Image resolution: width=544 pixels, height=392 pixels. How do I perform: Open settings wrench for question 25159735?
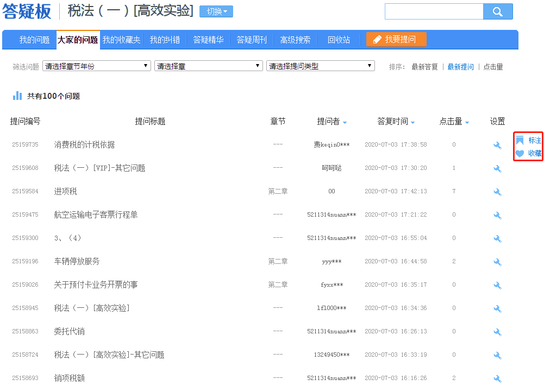click(x=497, y=145)
